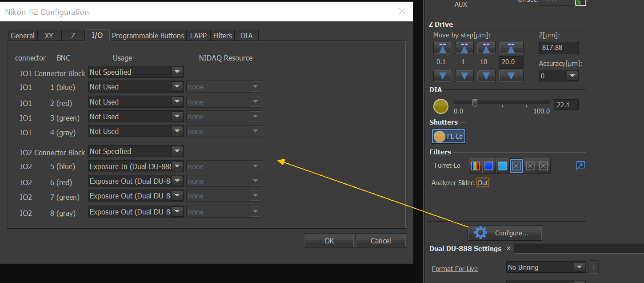This screenshot has height=283, width=644.
Task: Switch to the Programmable Buttons tab
Action: point(148,36)
